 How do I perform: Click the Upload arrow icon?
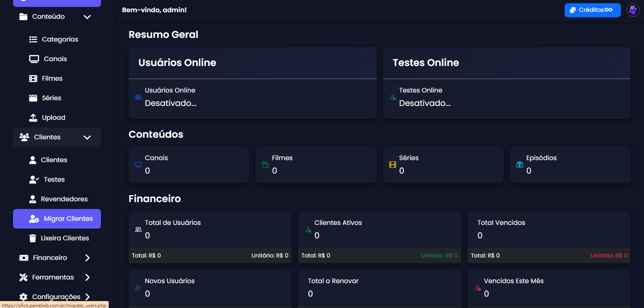click(33, 118)
